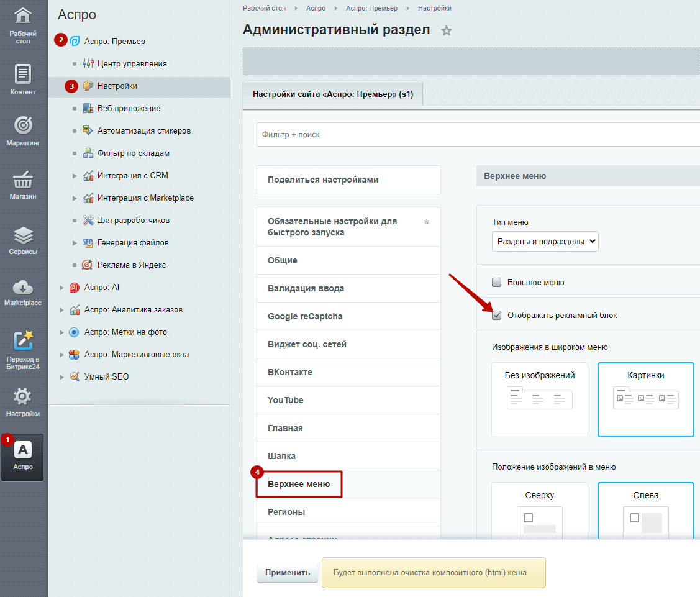Open the Регионы settings section
Viewport: 700px width, 597px height.
pos(348,512)
